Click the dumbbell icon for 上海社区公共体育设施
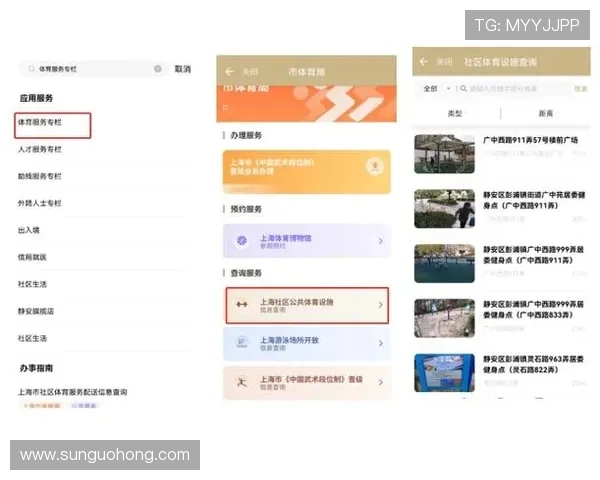600x480 pixels. [242, 305]
